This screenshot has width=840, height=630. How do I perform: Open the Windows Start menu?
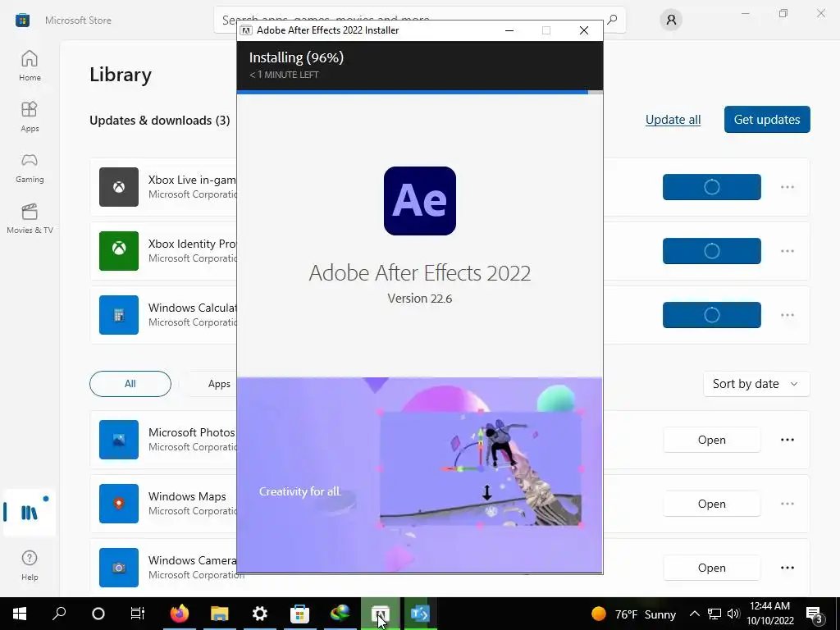[x=20, y=614]
